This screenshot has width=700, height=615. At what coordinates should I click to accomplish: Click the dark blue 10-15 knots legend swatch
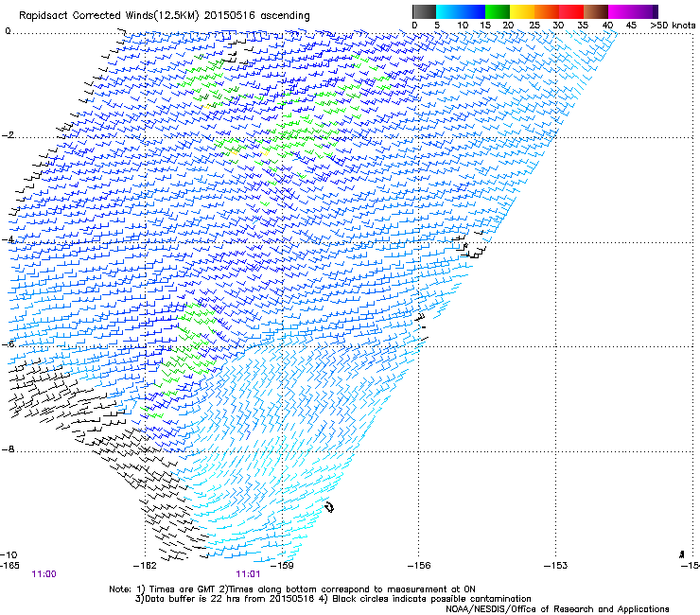point(473,11)
